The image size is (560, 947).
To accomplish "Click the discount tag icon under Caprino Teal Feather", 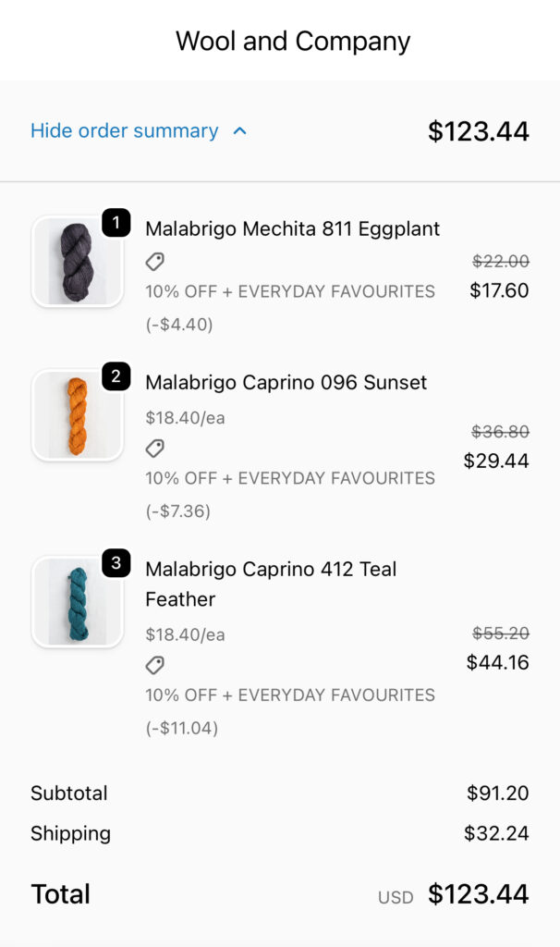I will click(x=155, y=665).
